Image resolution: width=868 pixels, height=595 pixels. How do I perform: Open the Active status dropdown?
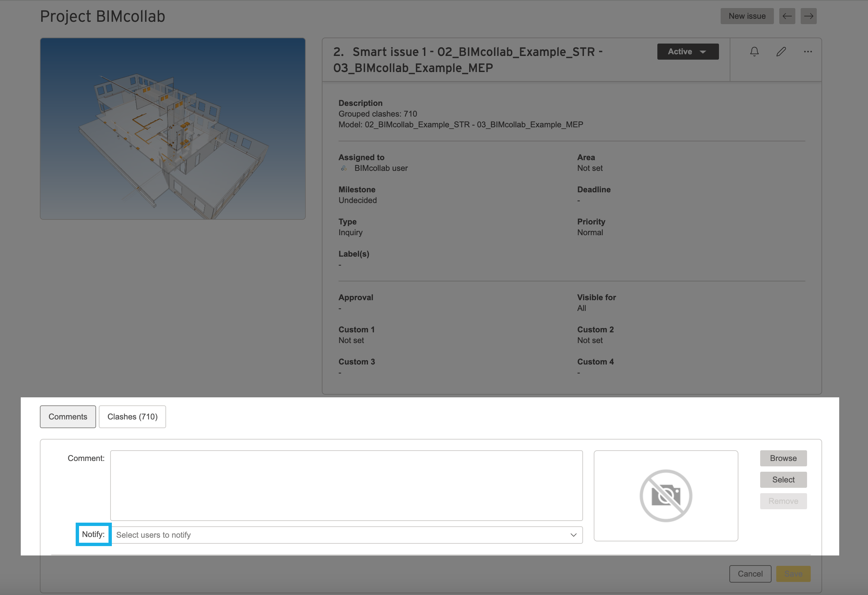click(x=688, y=52)
